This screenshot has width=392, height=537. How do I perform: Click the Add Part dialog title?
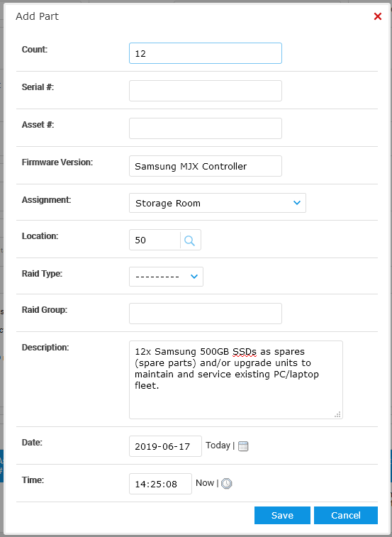[x=38, y=16]
